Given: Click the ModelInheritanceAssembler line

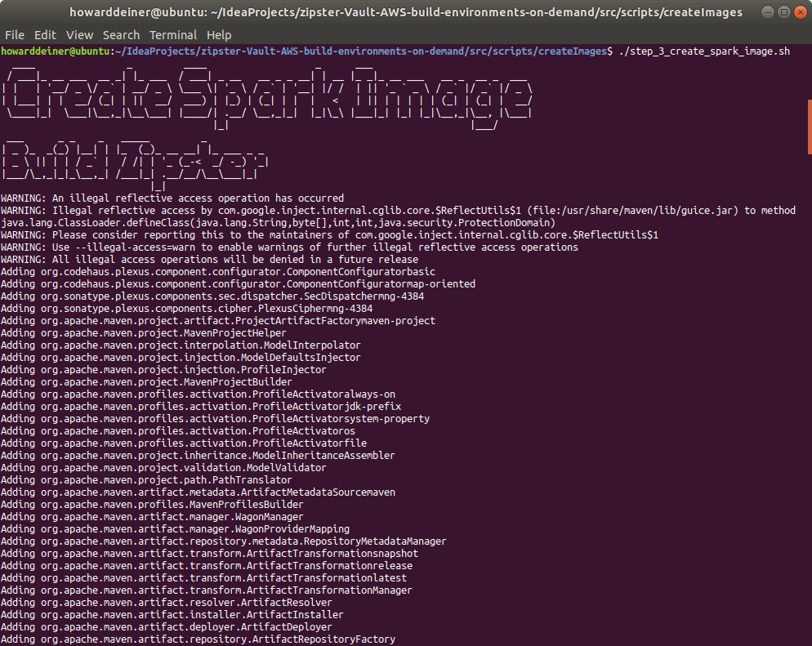Looking at the screenshot, I should pos(198,456).
